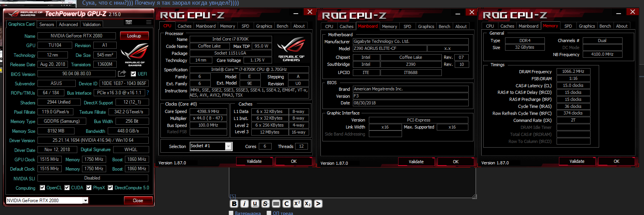Apply strikethrough with S button
Viewport: 644px width, 215px height.
(x=265, y=203)
